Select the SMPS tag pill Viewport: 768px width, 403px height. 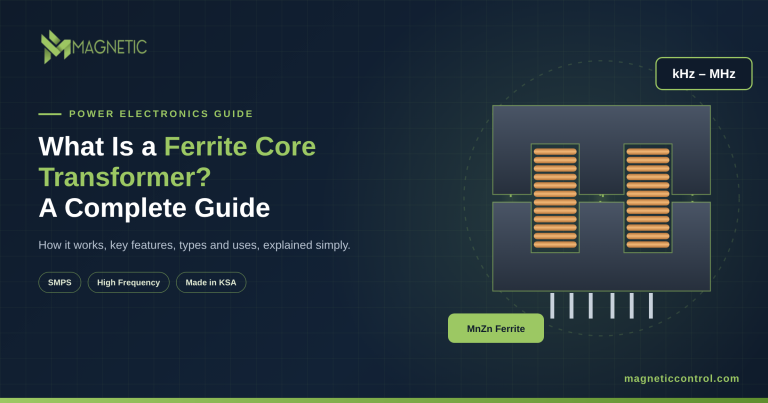coord(60,283)
